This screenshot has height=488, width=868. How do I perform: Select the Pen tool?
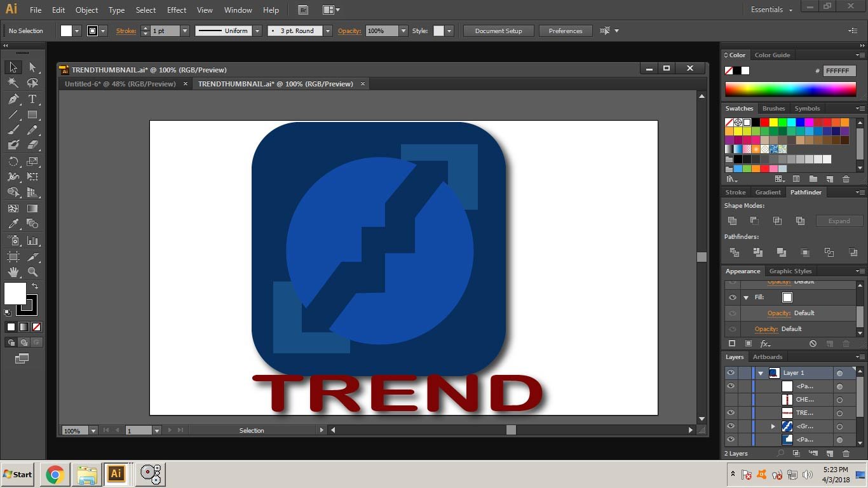click(x=13, y=99)
